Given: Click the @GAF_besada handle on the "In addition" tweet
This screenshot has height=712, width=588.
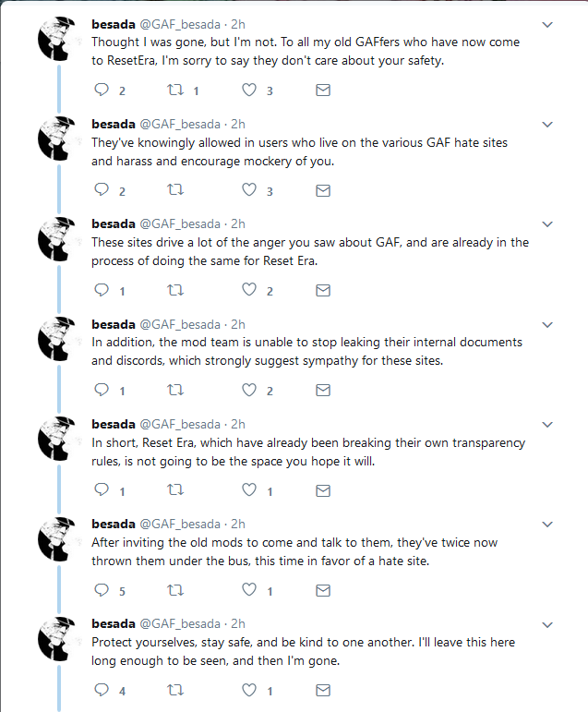Looking at the screenshot, I should (180, 324).
